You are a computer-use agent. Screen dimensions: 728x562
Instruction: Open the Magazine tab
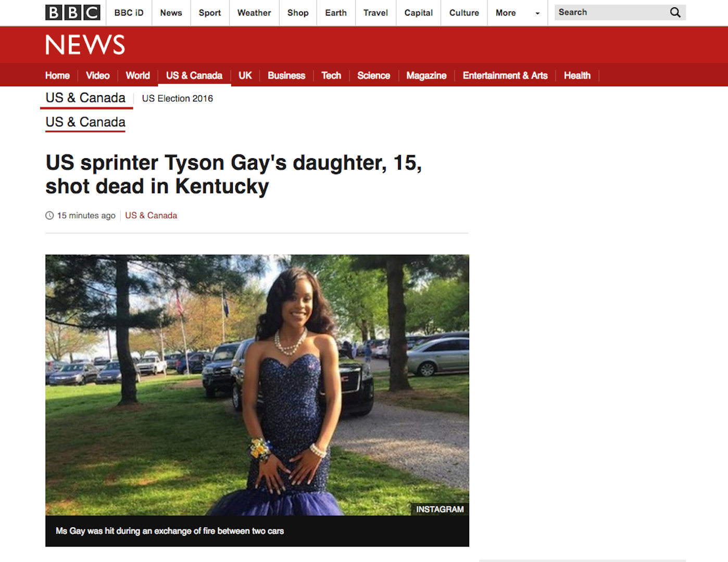426,75
